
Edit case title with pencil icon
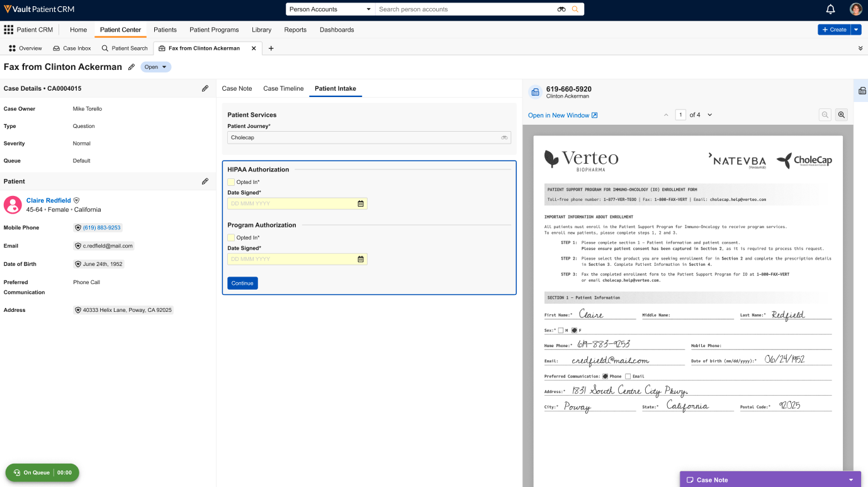pyautogui.click(x=132, y=67)
